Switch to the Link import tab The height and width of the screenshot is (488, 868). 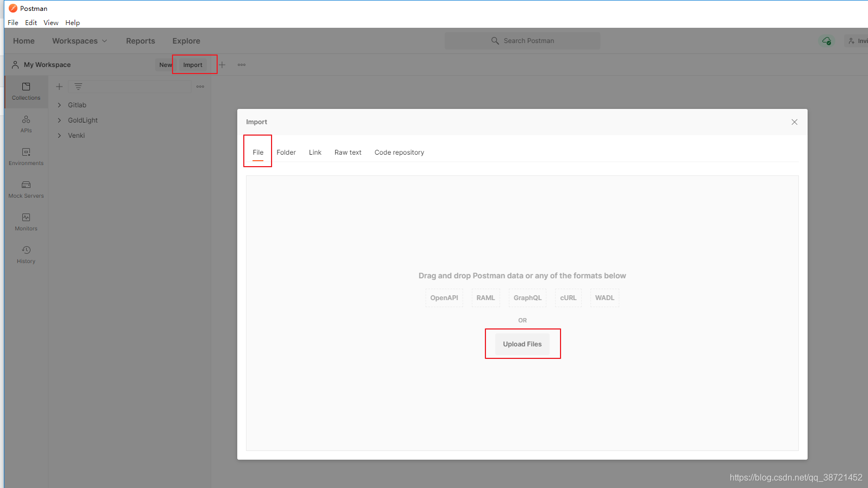tap(315, 152)
